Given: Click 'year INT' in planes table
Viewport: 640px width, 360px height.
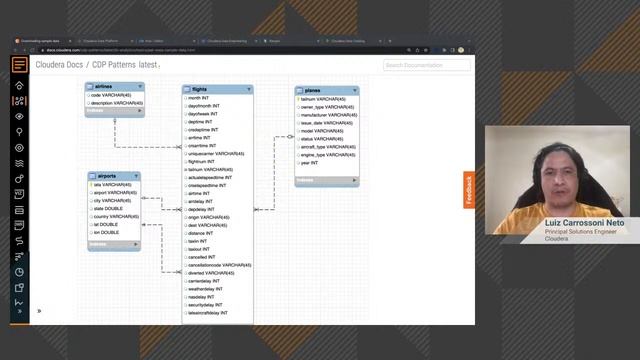Looking at the screenshot, I should click(309, 163).
